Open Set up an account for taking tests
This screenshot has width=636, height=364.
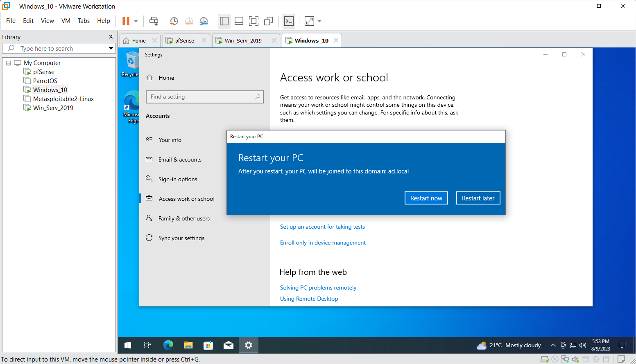point(322,227)
